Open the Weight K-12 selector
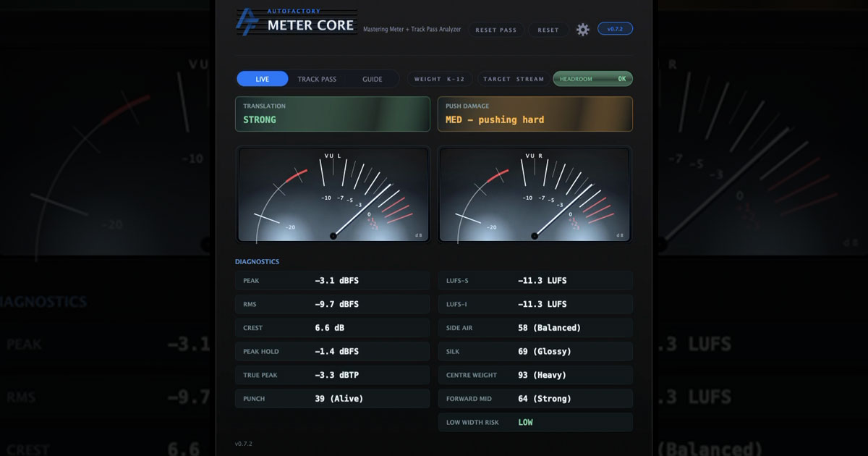 click(x=440, y=79)
